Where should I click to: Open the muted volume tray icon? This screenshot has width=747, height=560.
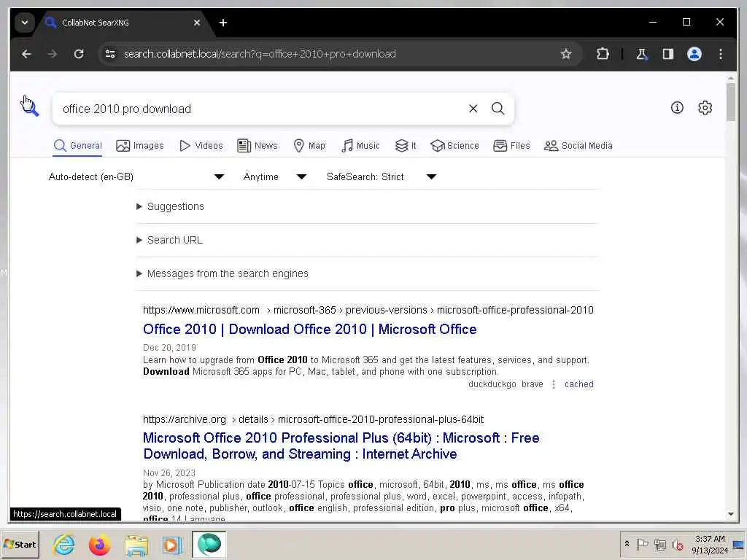[677, 544]
